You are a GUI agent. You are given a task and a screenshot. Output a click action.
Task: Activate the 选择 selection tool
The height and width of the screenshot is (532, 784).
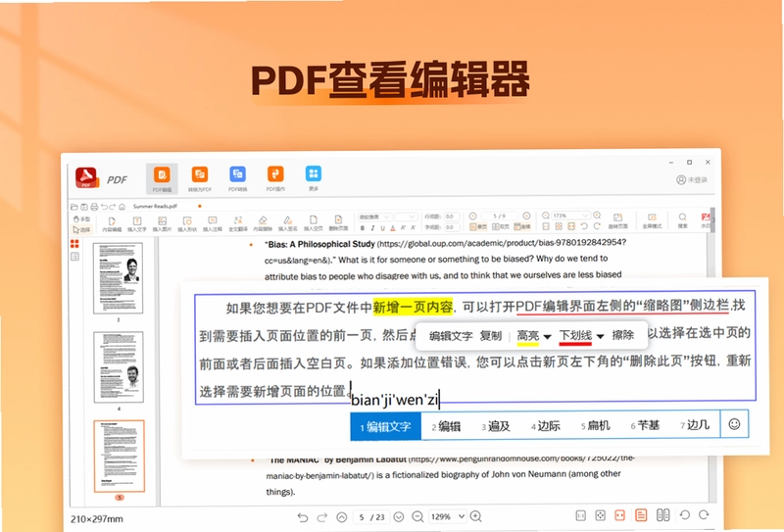click(81, 229)
